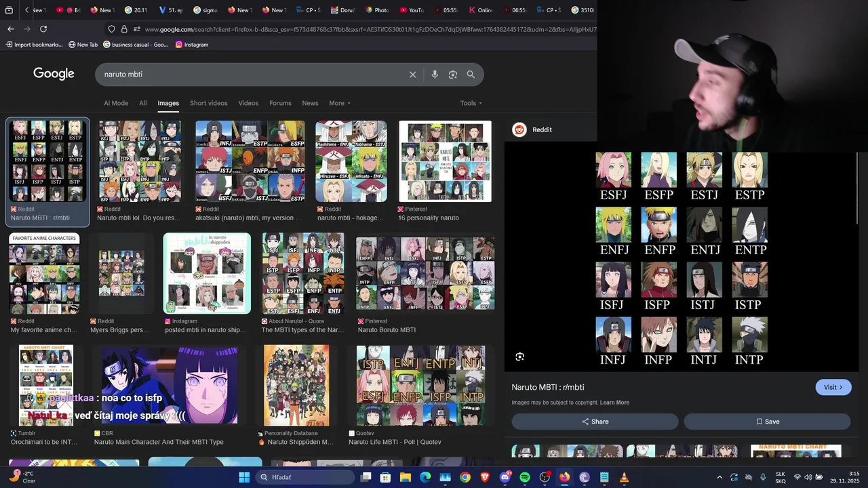Switch to Videos results tab
The width and height of the screenshot is (868, 488).
click(248, 103)
